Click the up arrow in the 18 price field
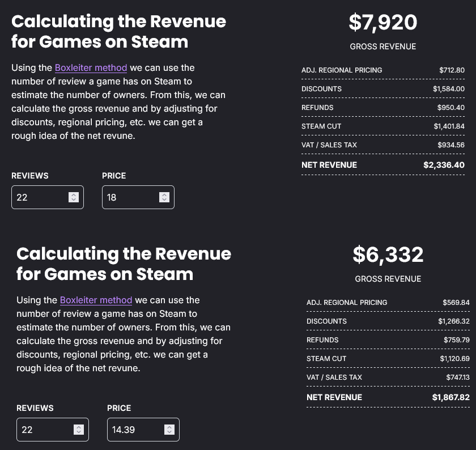Screen dimensions: 476x450 tap(164, 195)
